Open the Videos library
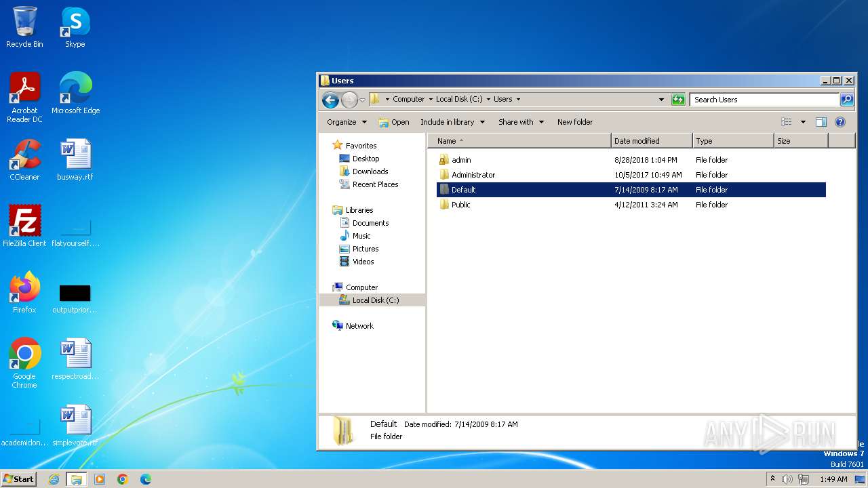Image resolution: width=868 pixels, height=488 pixels. point(363,262)
